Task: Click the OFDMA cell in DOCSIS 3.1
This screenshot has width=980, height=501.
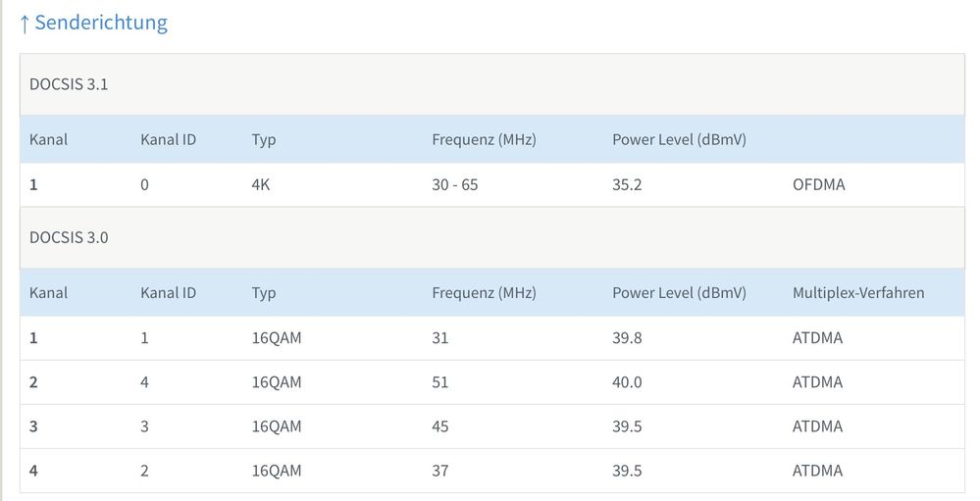Action: [819, 184]
